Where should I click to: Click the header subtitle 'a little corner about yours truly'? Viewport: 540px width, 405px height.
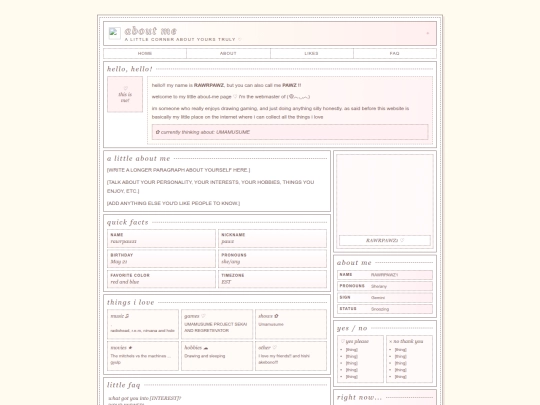pos(183,40)
